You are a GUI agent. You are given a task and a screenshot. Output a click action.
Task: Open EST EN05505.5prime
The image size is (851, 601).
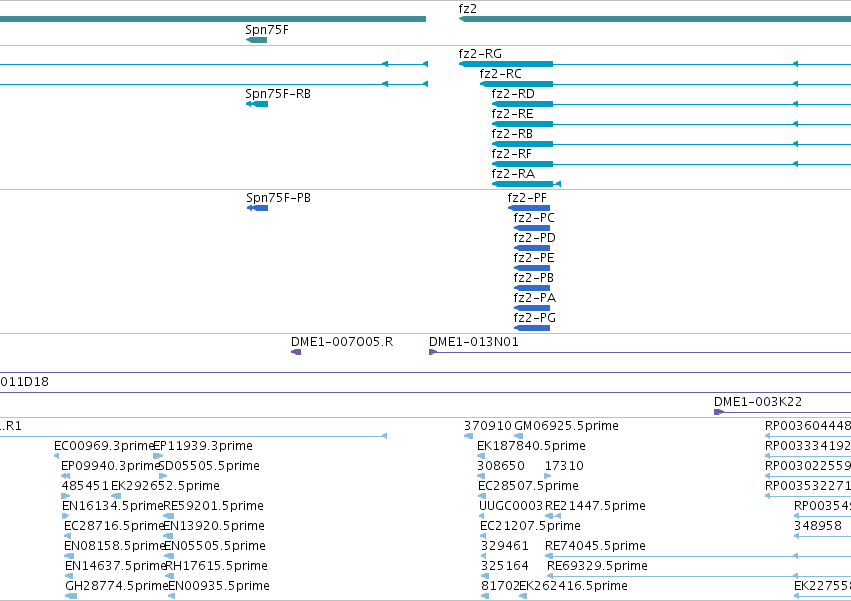pos(215,546)
